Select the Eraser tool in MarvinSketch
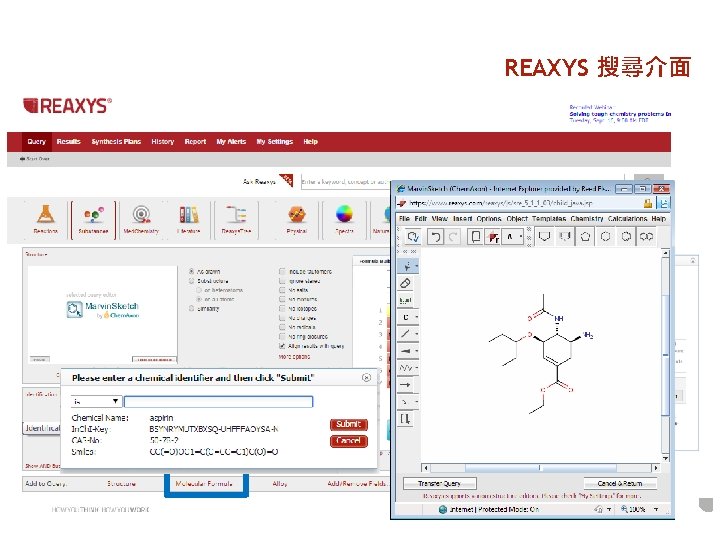This screenshot has height=540, width=720. 406,283
